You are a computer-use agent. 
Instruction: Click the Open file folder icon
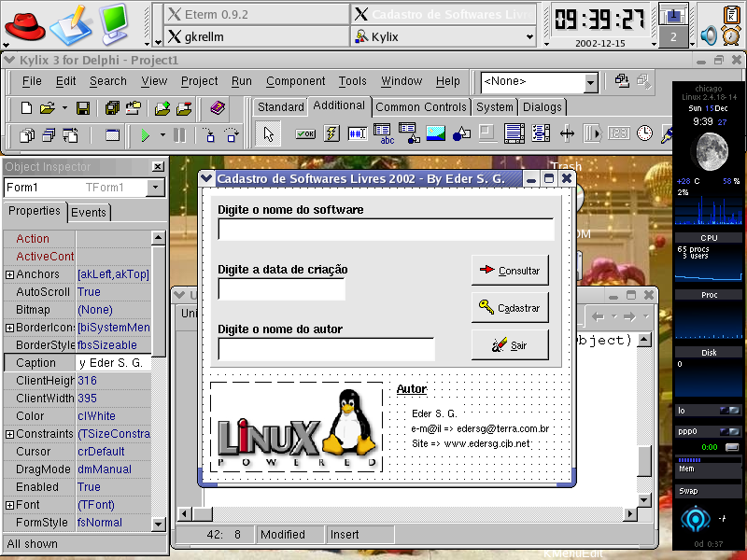click(48, 108)
